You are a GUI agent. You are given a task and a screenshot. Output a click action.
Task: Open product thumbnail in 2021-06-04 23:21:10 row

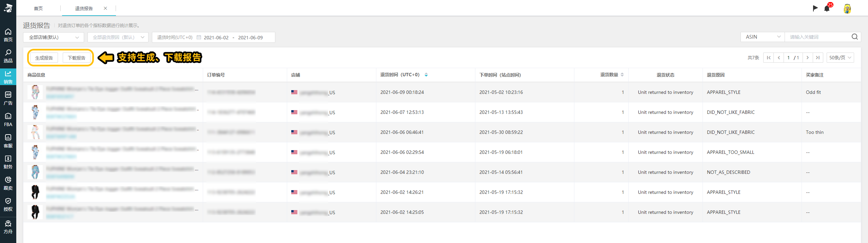tap(35, 172)
